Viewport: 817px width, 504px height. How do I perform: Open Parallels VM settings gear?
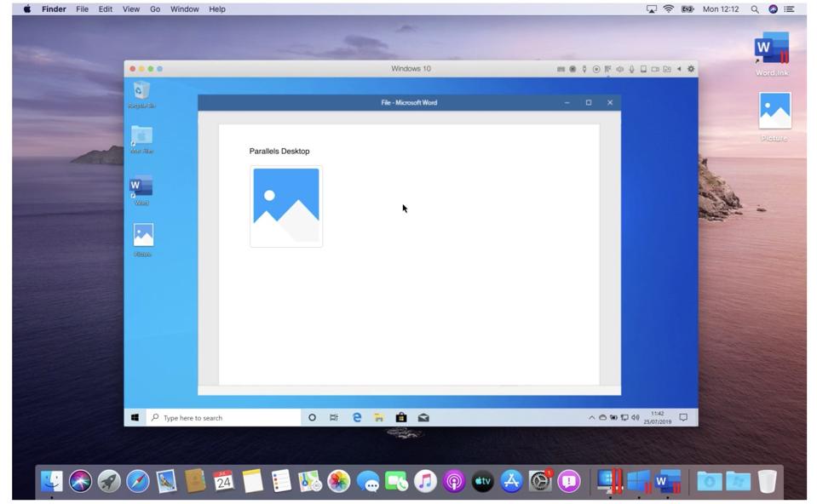[691, 69]
